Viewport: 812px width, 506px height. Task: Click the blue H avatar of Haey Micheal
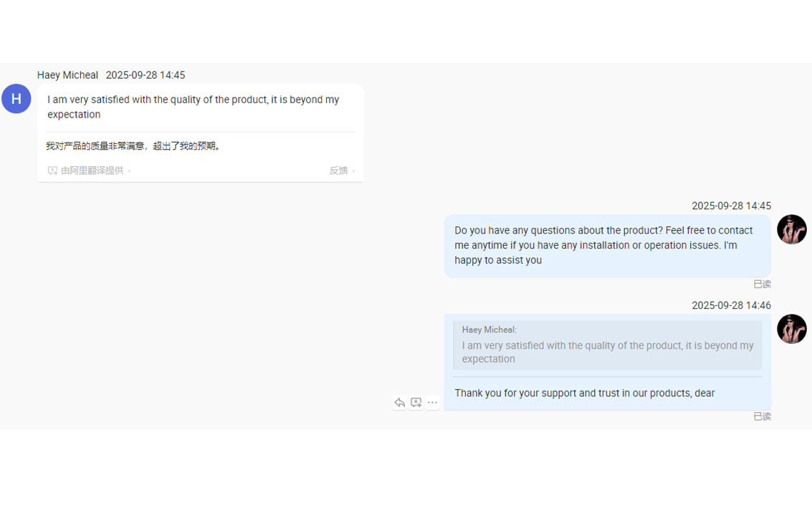click(16, 99)
